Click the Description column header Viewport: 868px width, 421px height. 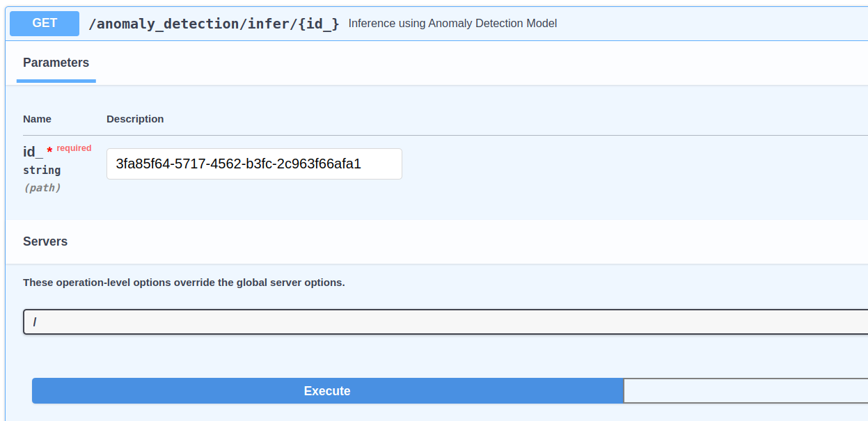[135, 119]
